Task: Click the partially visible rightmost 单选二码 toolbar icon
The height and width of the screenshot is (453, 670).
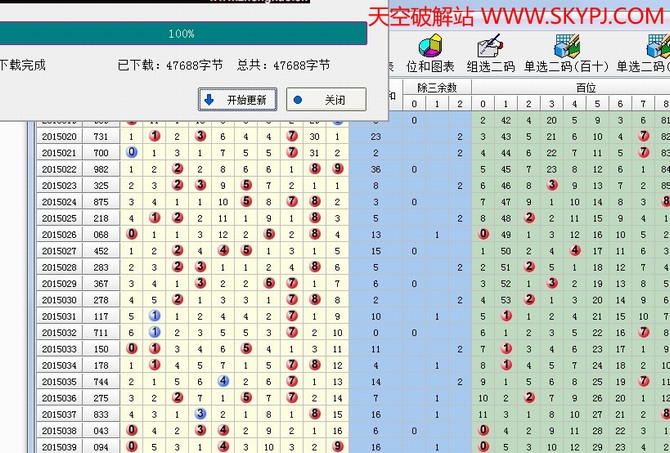Action: tap(645, 54)
